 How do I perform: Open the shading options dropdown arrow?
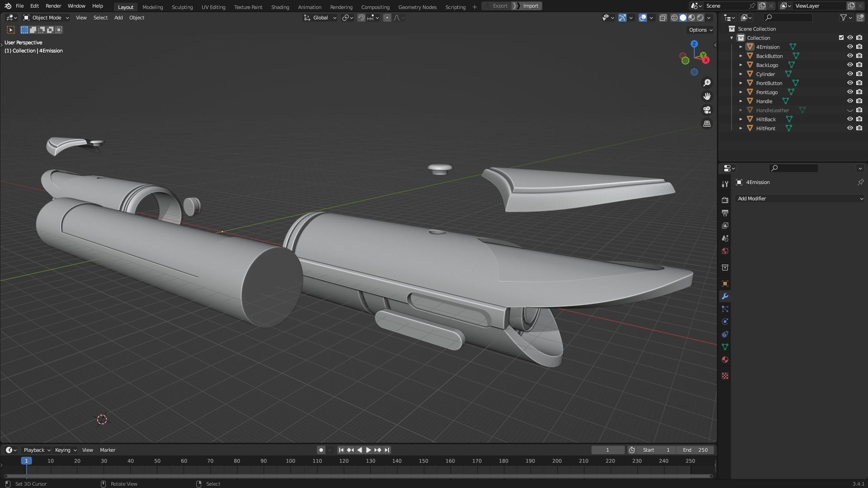point(709,18)
